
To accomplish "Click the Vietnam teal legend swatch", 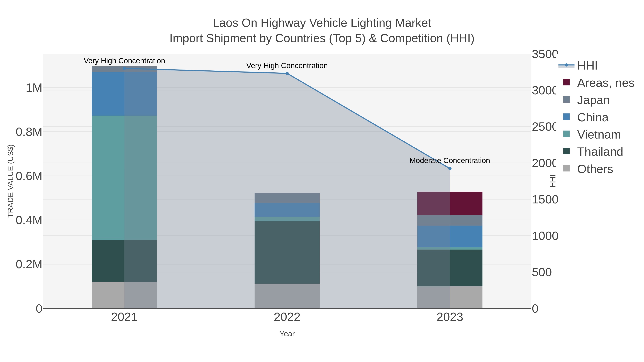I will pos(567,134).
